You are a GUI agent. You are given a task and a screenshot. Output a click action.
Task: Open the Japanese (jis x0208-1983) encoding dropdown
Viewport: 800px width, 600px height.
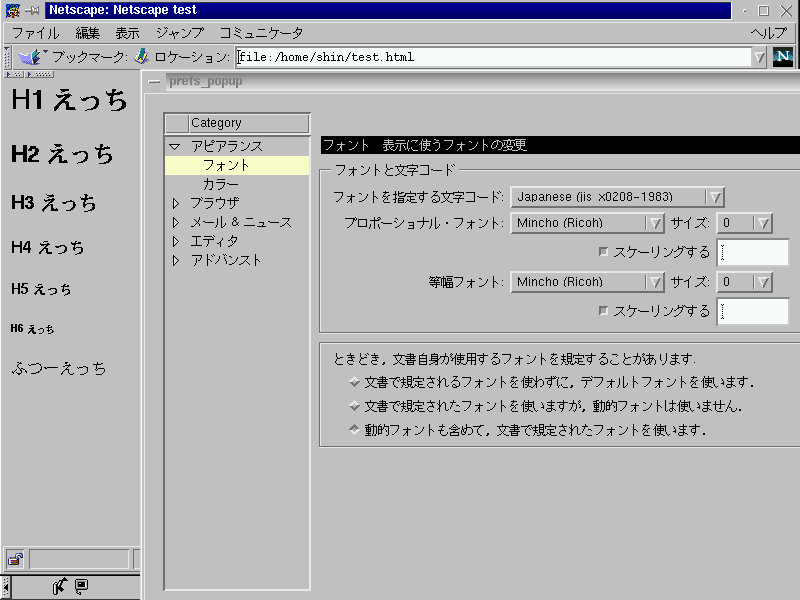[617, 197]
